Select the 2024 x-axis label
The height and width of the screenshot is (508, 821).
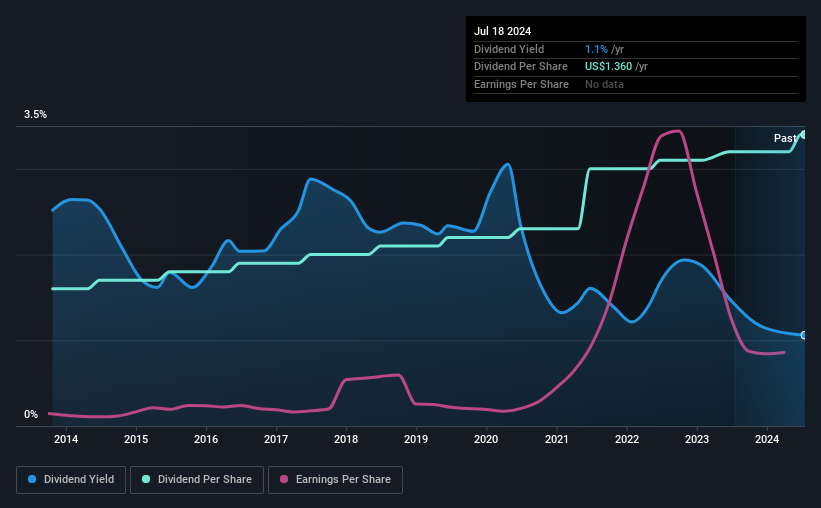point(767,439)
